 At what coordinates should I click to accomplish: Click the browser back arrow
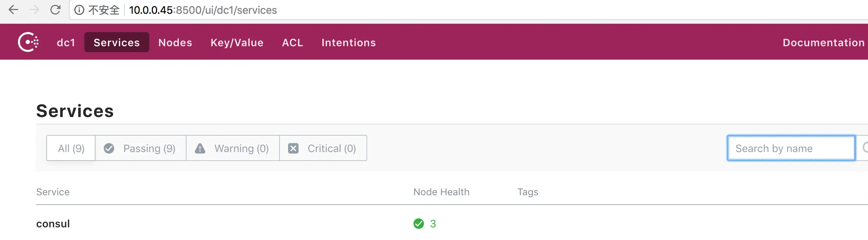[13, 10]
